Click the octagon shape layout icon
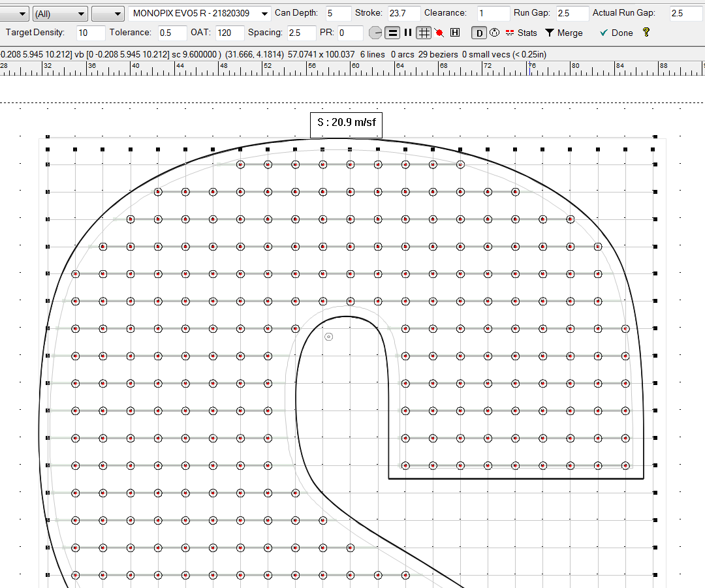Image resolution: width=705 pixels, height=588 pixels. tap(375, 33)
